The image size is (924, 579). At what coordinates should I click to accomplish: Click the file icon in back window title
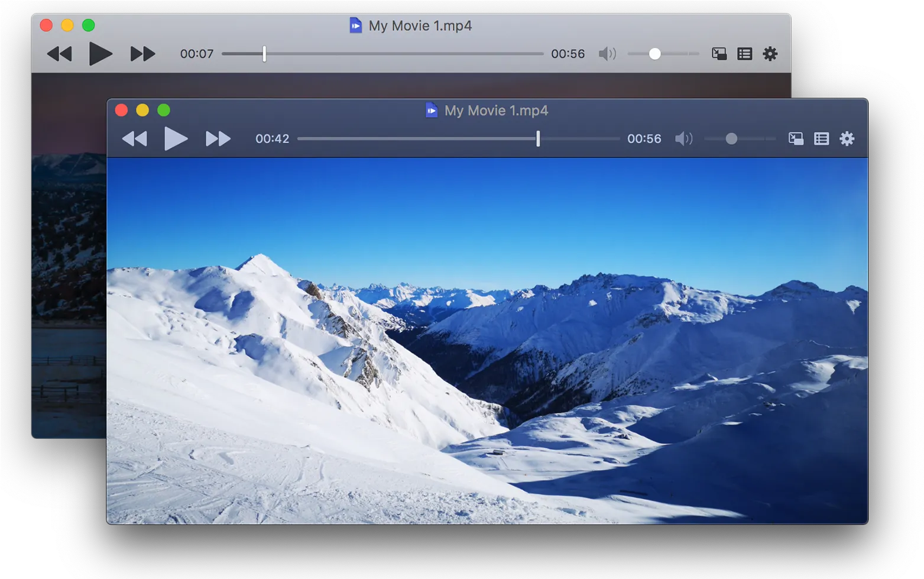(355, 25)
